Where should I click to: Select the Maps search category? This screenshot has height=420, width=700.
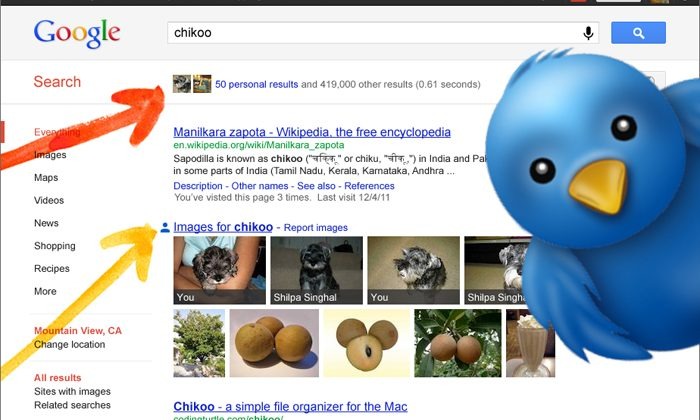click(46, 178)
